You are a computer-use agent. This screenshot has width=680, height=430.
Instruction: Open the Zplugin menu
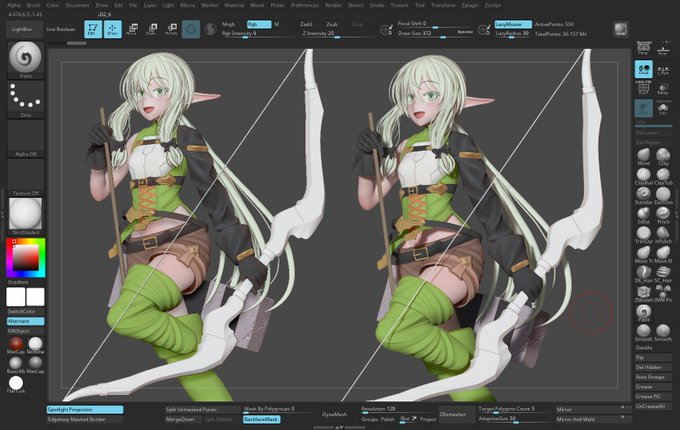[x=470, y=5]
